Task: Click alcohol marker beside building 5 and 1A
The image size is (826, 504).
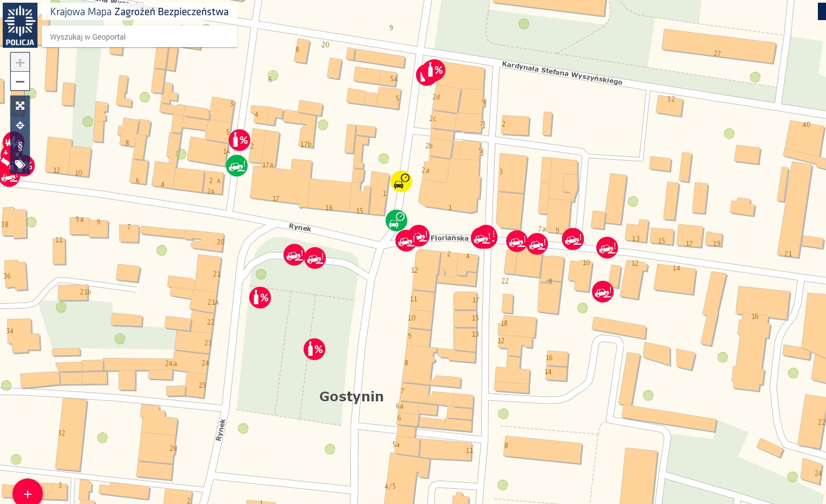Action: 239,140
